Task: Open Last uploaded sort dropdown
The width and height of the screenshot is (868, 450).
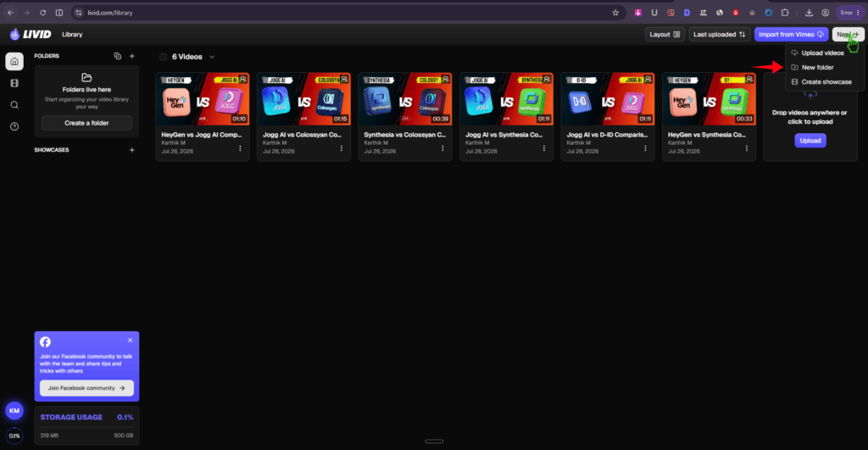Action: (719, 34)
